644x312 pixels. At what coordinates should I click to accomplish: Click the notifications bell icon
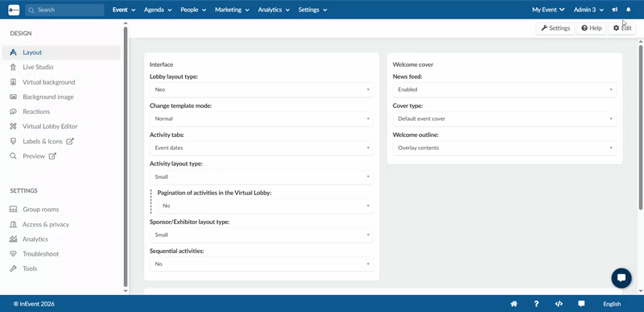(x=629, y=10)
